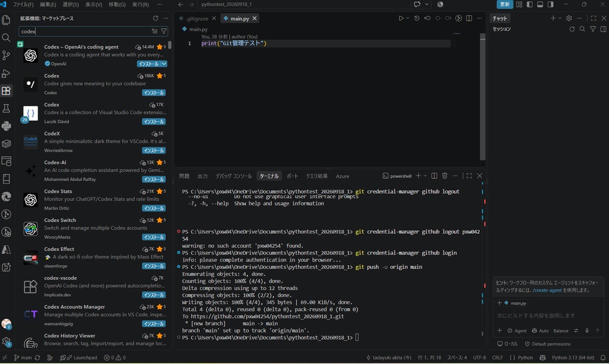Image resolution: width=609 pixels, height=364 pixels.
Task: Search chat sessions with magnifier icon
Action: 582,29
